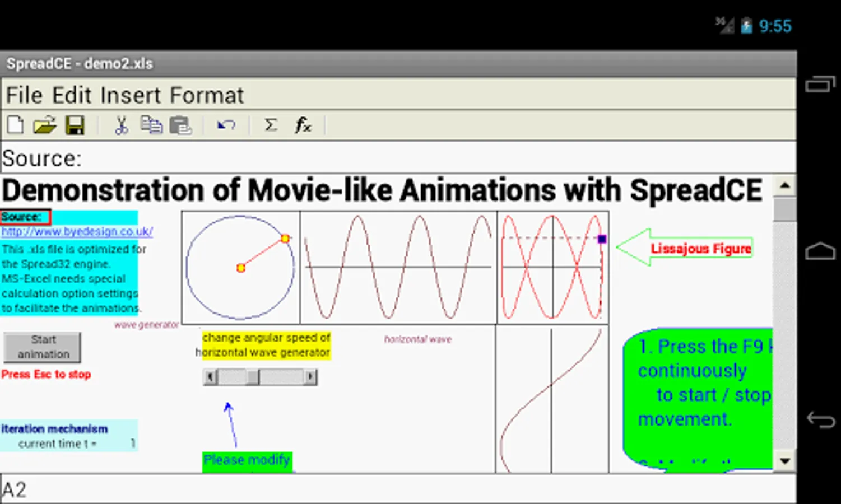
Task: Click the Start animation button
Action: click(43, 347)
